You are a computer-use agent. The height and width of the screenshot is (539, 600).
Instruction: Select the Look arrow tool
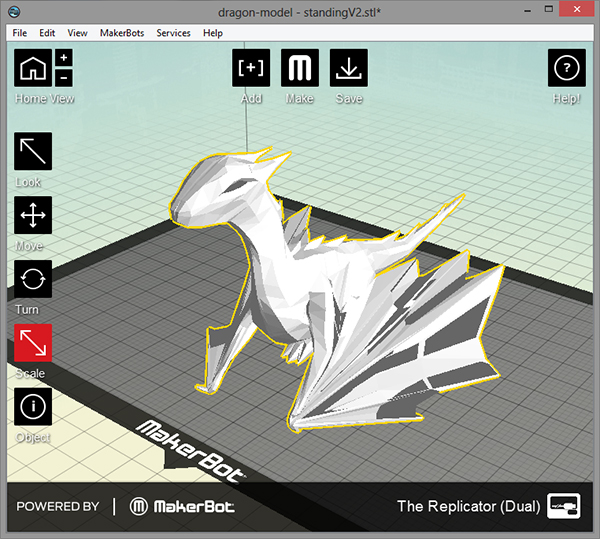point(33,151)
